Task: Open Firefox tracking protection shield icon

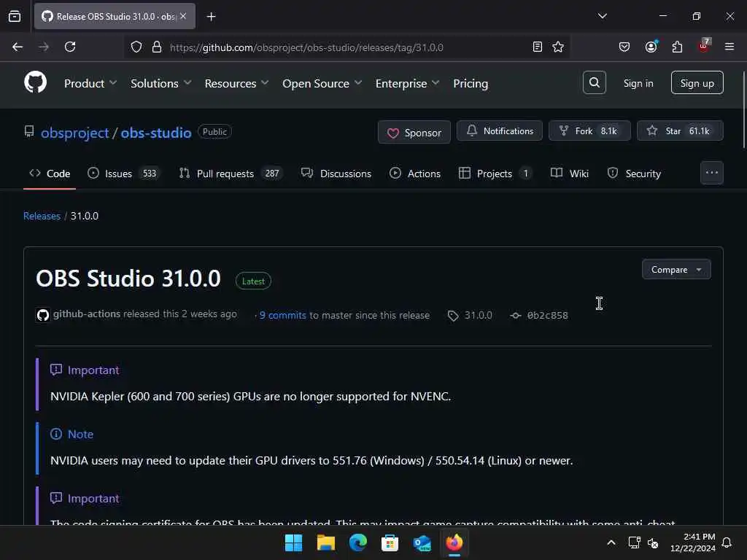Action: click(x=136, y=47)
